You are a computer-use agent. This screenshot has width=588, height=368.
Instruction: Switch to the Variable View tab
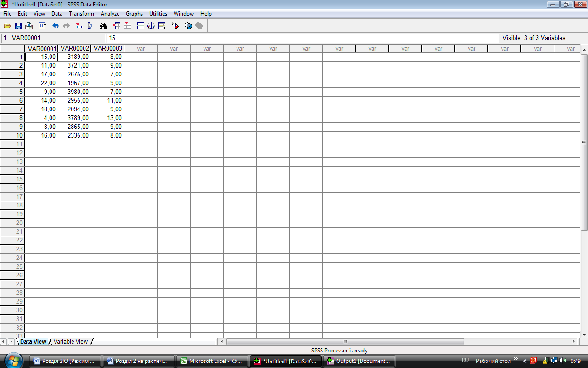click(x=70, y=342)
